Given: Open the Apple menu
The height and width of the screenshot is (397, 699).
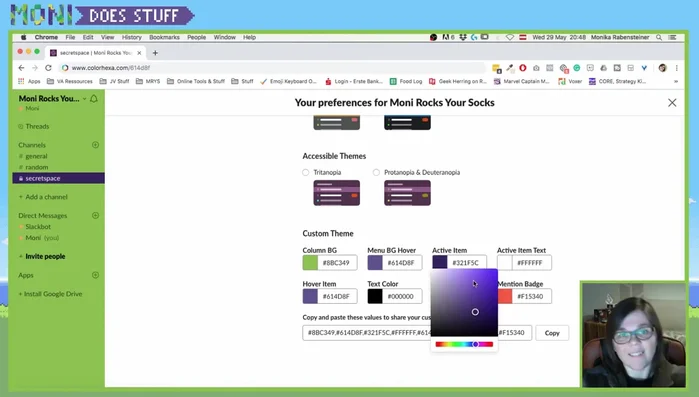Looking at the screenshot, I should (23, 37).
